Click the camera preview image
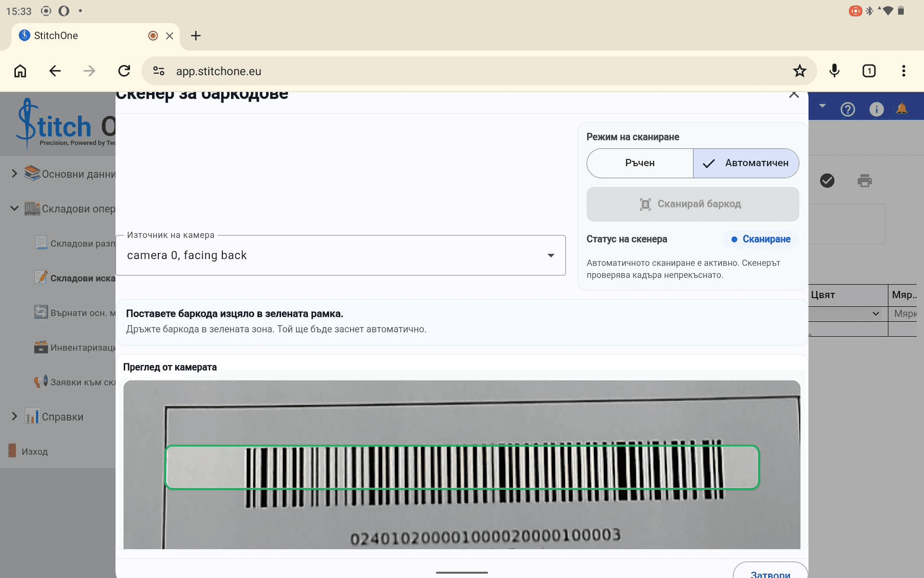The image size is (924, 578). click(462, 465)
